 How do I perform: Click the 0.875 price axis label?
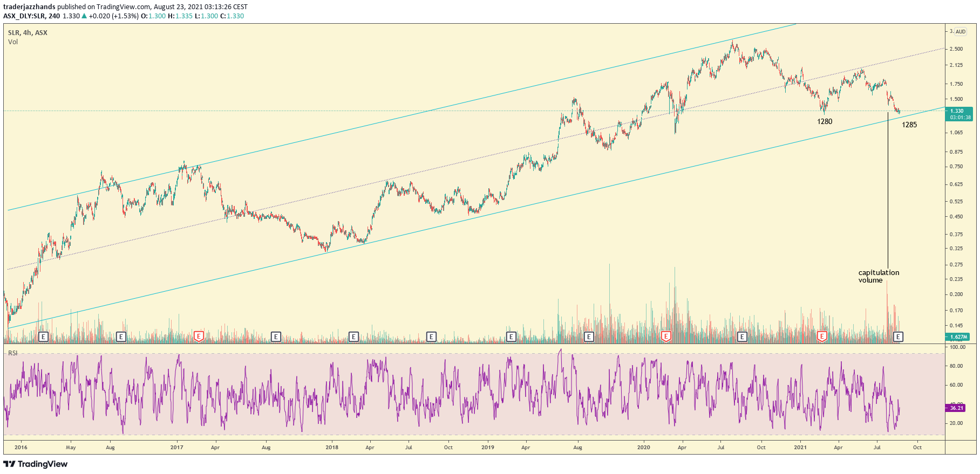tap(957, 152)
